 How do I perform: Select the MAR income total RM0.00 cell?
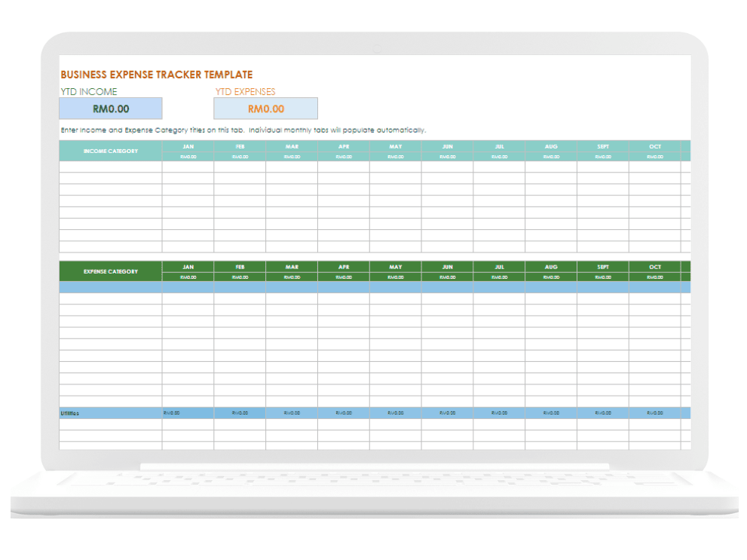pos(292,157)
